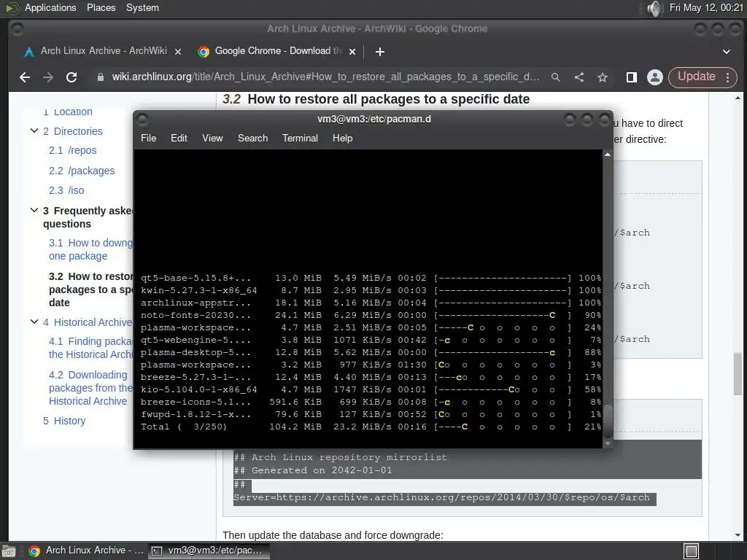Open the Places menu
747x560 pixels.
coord(101,7)
